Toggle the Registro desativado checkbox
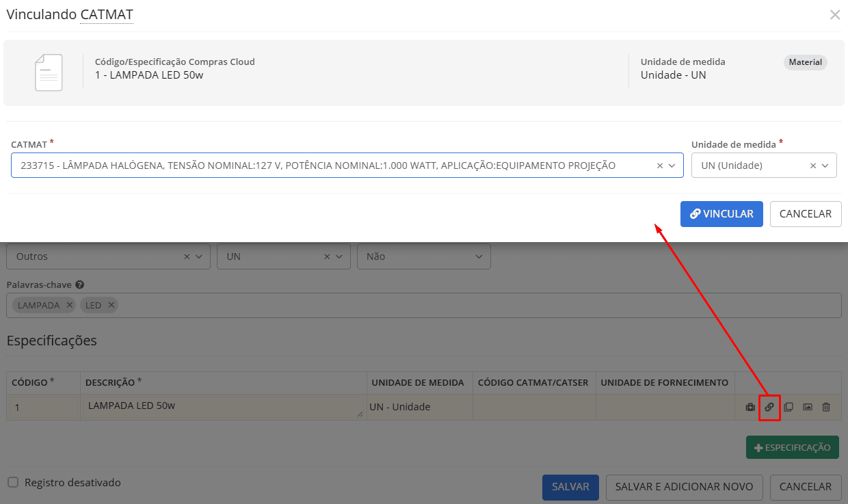Viewport: 848px width, 504px height. (13, 482)
